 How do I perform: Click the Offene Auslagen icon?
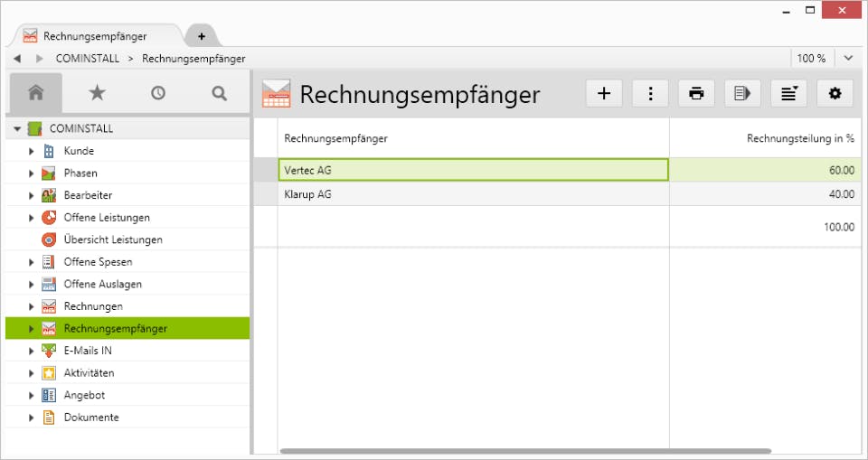[49, 284]
